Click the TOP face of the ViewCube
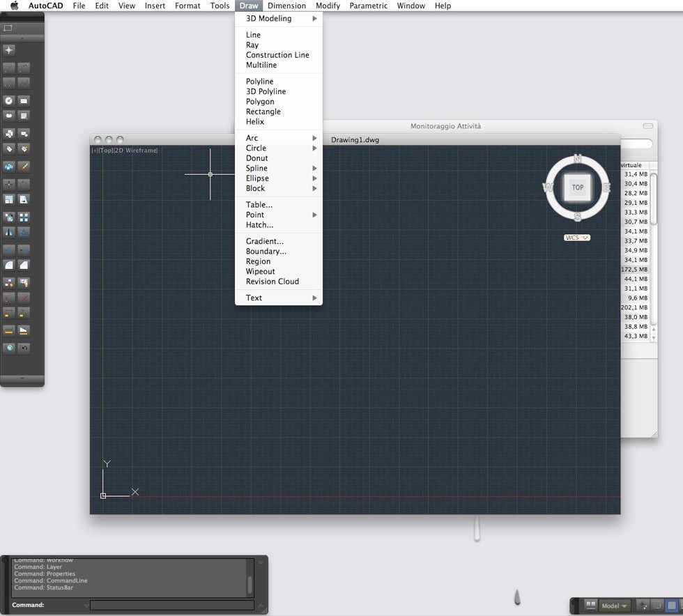The image size is (683, 616). coord(577,187)
